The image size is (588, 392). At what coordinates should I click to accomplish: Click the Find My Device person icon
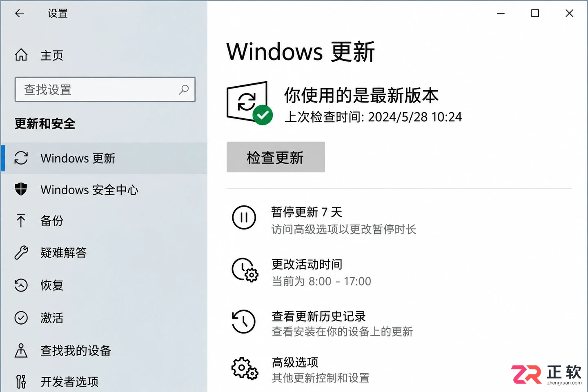[x=21, y=350]
